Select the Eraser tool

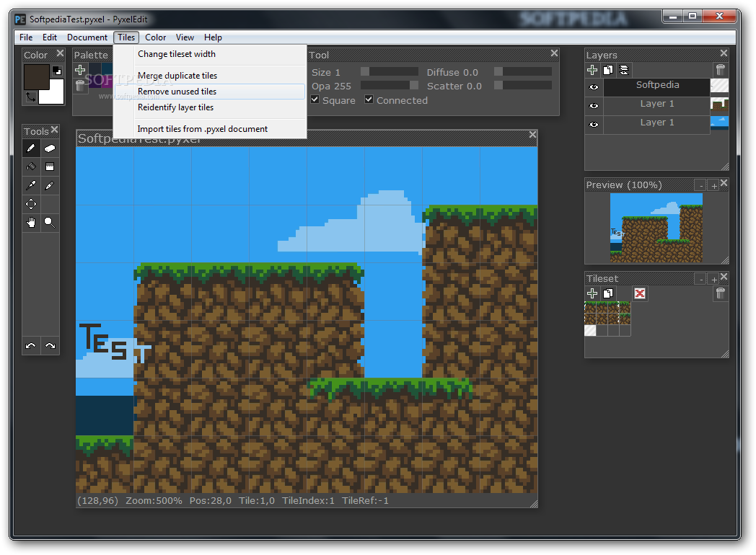click(x=50, y=148)
